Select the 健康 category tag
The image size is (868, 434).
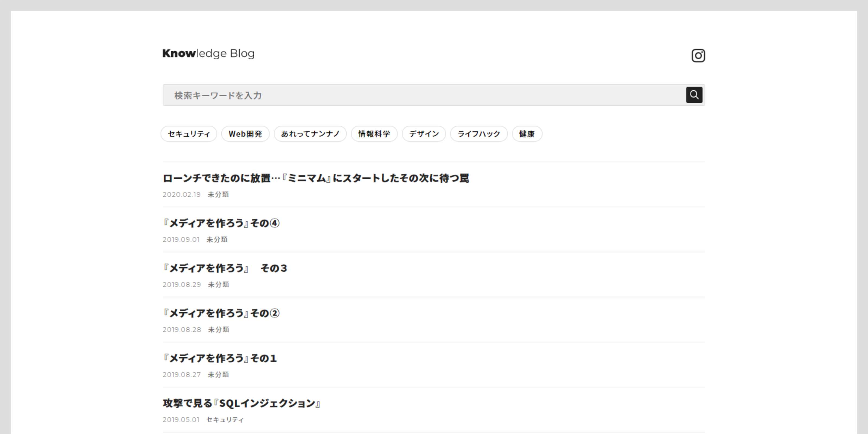point(527,134)
